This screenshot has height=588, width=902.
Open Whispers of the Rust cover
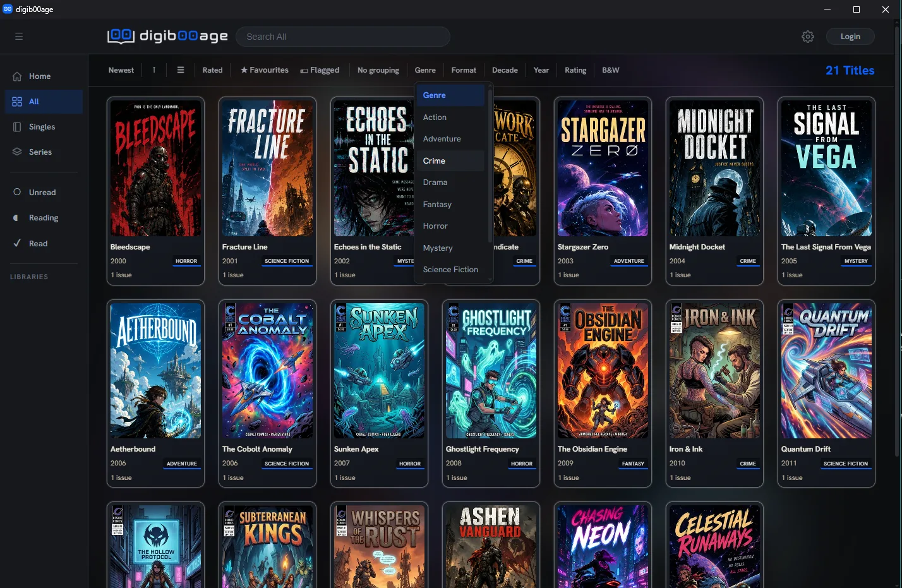pos(379,546)
